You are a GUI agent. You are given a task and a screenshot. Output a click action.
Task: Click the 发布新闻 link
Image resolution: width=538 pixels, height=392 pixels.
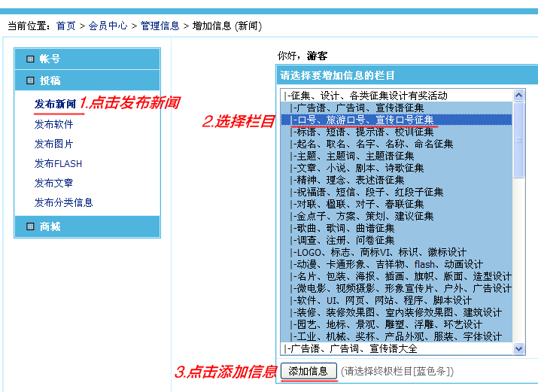click(55, 104)
